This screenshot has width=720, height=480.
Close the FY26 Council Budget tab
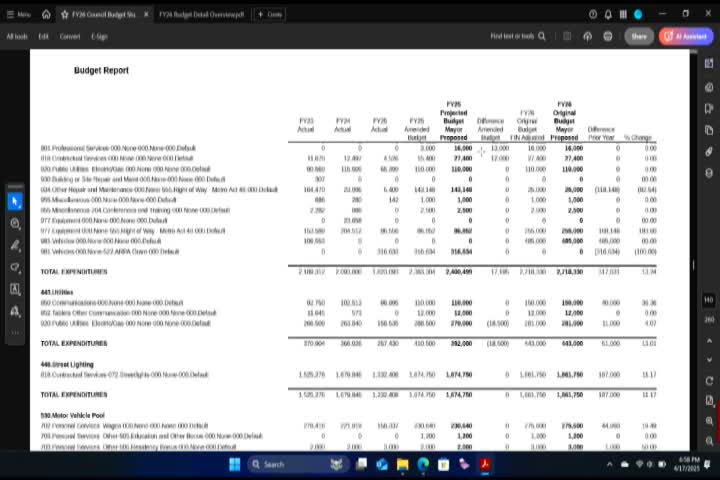pyautogui.click(x=147, y=14)
